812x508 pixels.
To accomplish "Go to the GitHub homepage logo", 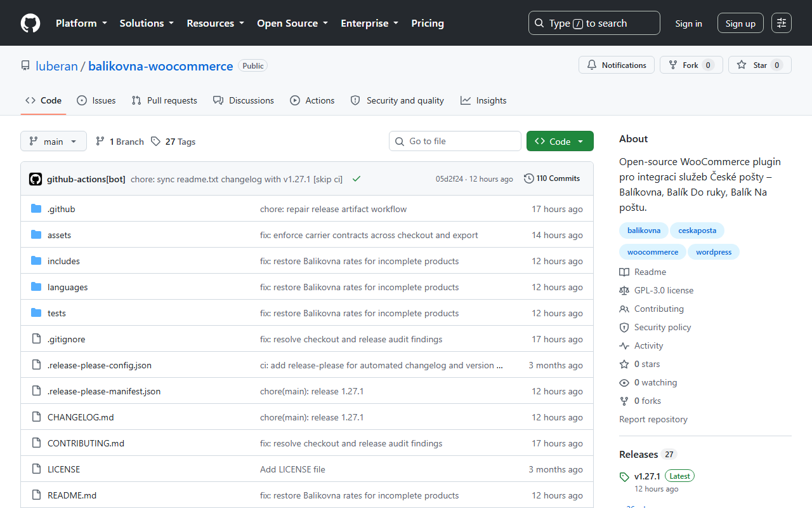I will [x=30, y=23].
